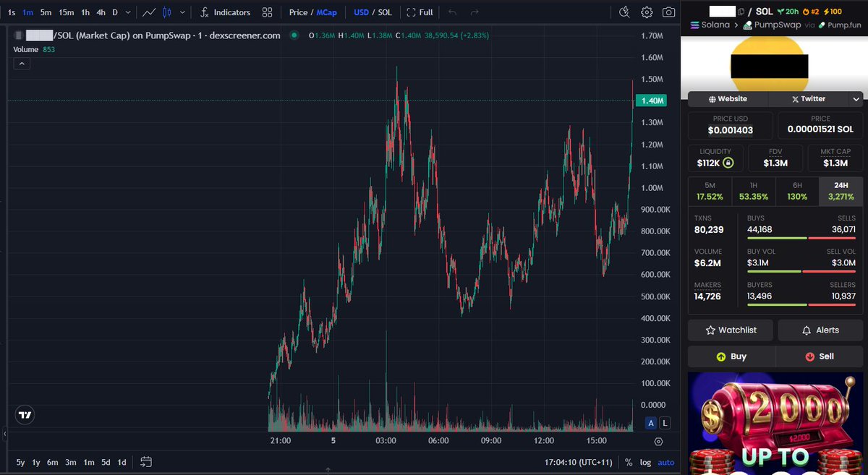Show the 1H price change stats

[753, 191]
